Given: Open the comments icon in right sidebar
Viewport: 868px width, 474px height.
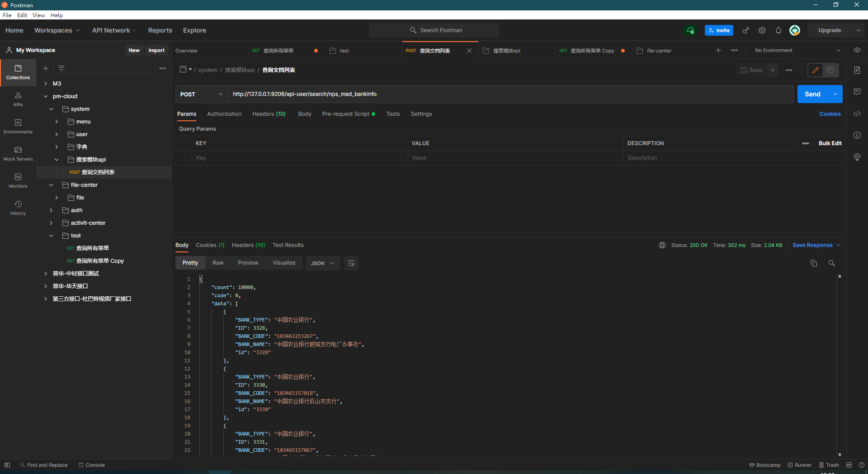Looking at the screenshot, I should [857, 92].
